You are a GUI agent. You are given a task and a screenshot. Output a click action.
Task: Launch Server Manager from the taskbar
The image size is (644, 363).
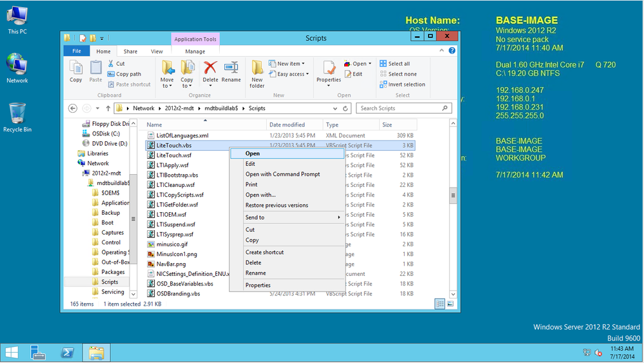pos(38,352)
